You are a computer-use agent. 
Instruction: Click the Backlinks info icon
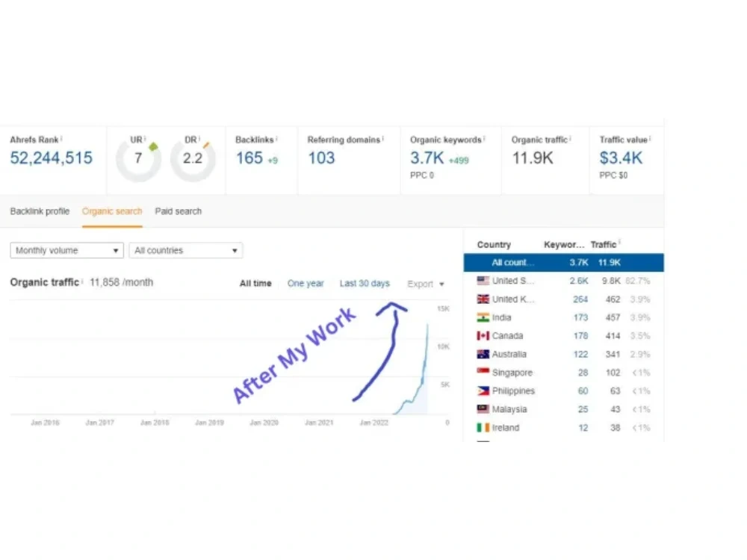pos(277,138)
